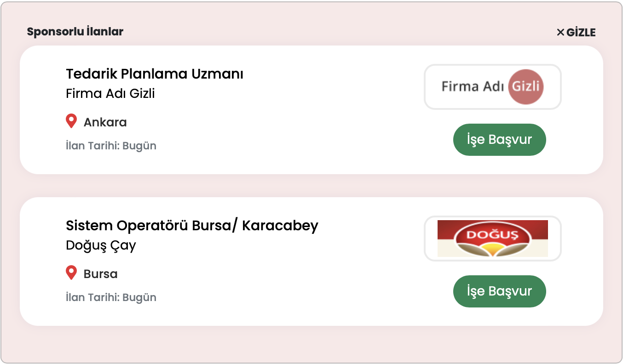The width and height of the screenshot is (623, 364).
Task: Click the red Gizli circle badge
Action: (x=526, y=87)
